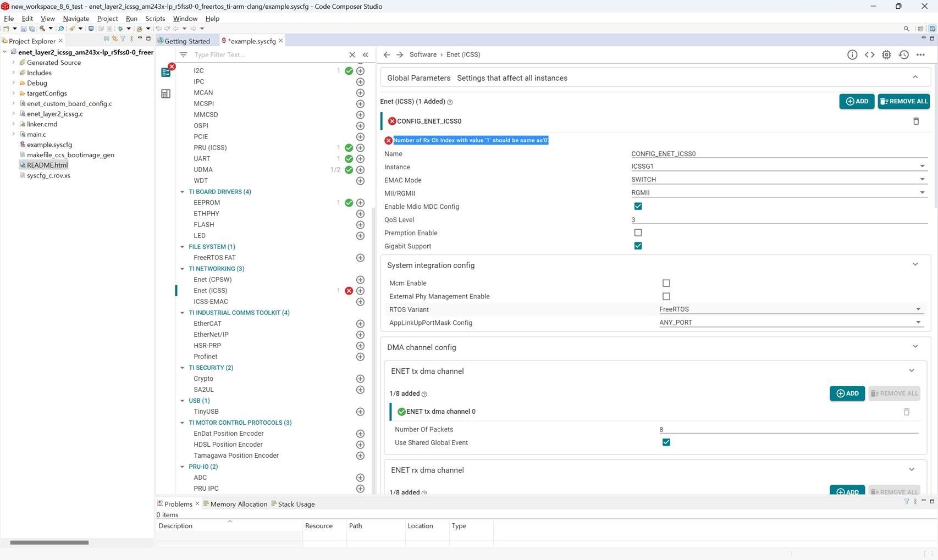Enable External Phy Management checkbox

point(666,296)
